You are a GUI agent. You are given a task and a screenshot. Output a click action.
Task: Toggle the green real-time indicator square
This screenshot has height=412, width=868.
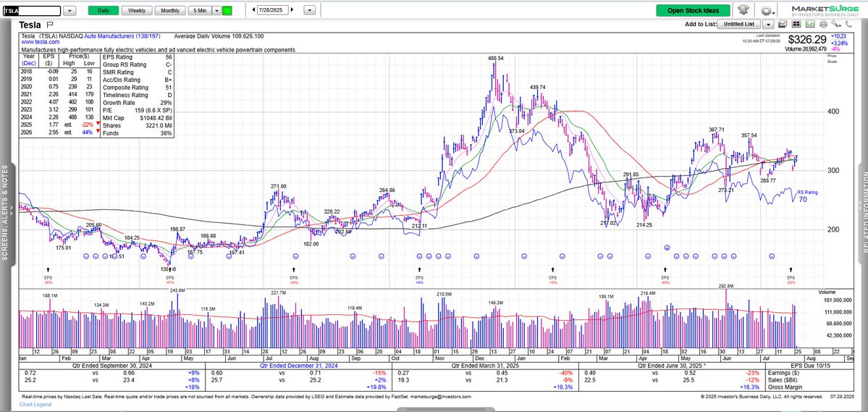pos(227,11)
